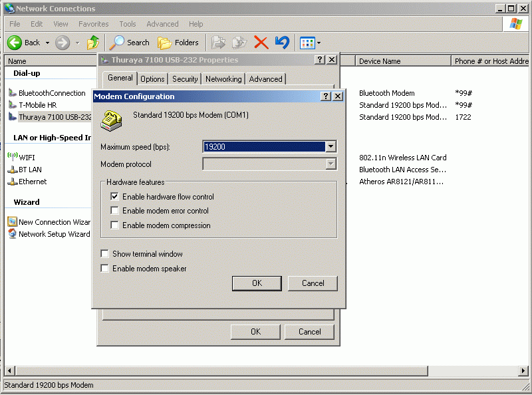The image size is (532, 395).
Task: Go up one folder level icon
Action: [92, 43]
